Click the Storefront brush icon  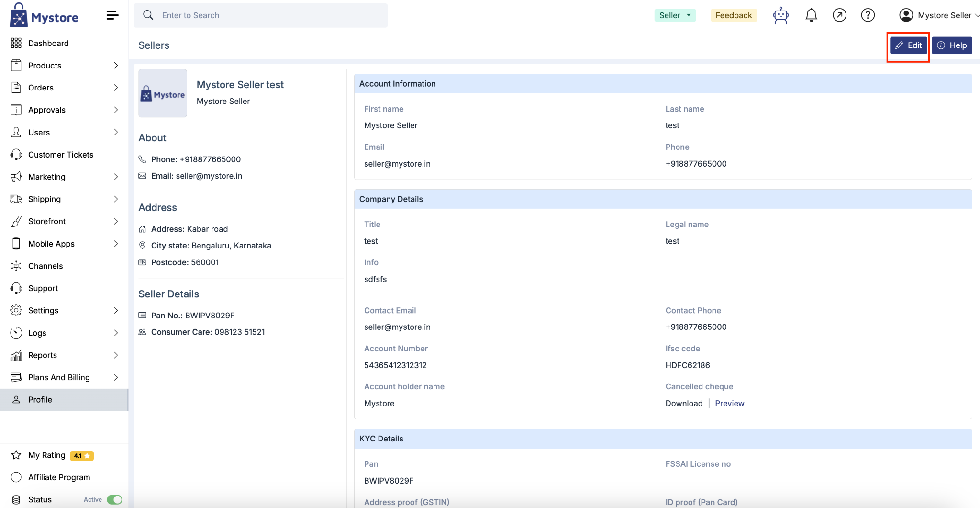16,221
